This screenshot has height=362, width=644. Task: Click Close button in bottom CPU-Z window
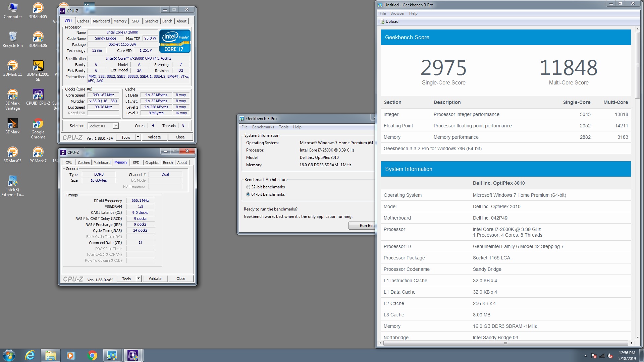point(181,279)
